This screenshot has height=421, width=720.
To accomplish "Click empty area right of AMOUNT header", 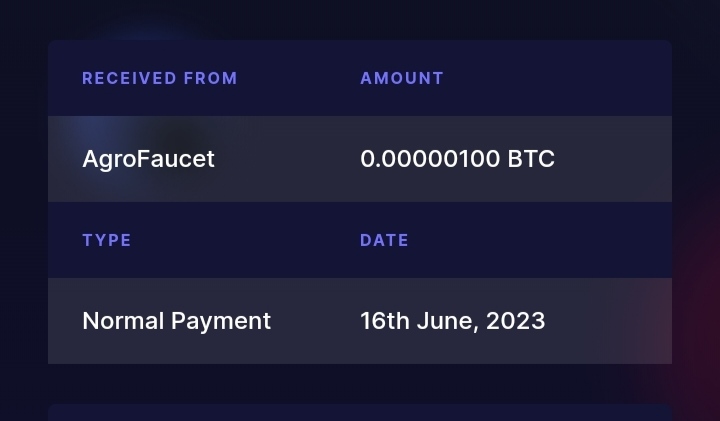I will 557,79.
